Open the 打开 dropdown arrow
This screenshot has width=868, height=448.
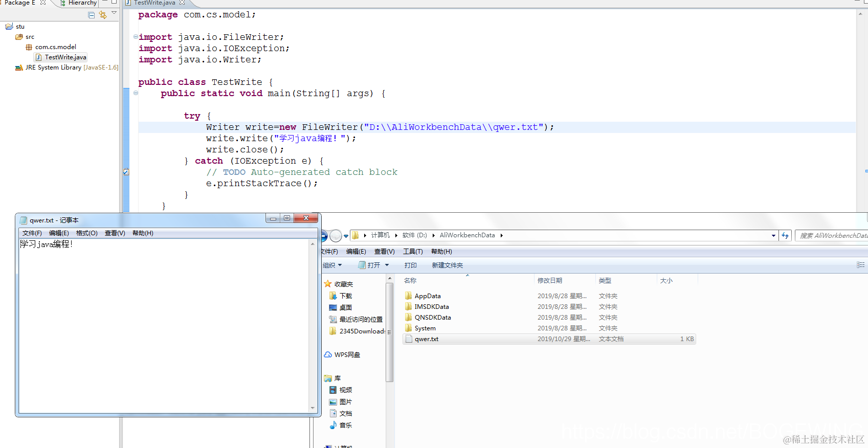point(387,265)
